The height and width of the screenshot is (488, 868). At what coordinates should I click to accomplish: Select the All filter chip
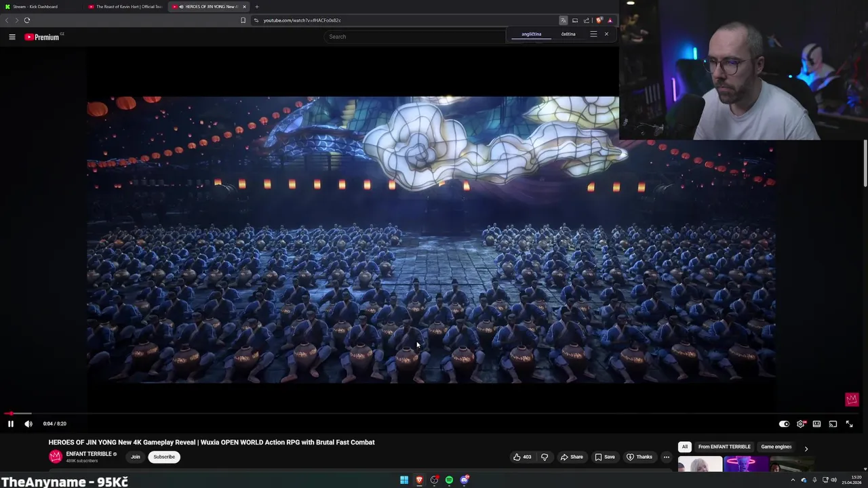point(685,447)
